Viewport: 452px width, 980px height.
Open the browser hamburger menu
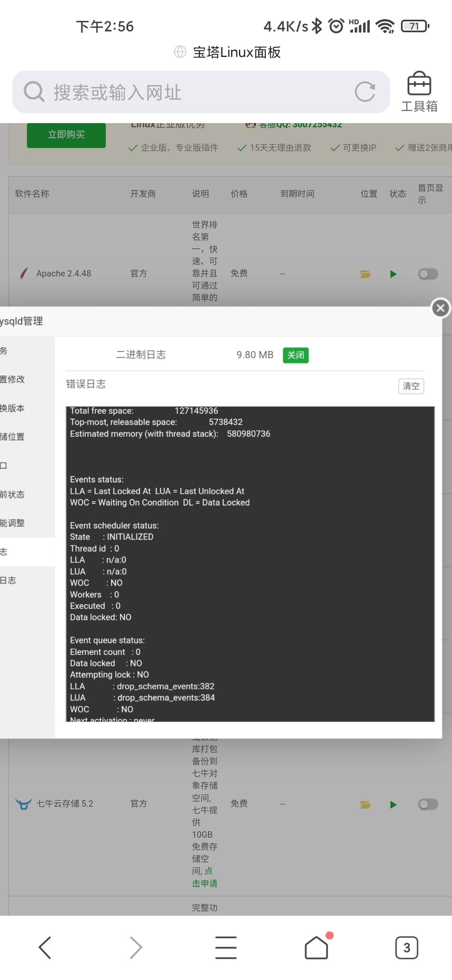226,947
